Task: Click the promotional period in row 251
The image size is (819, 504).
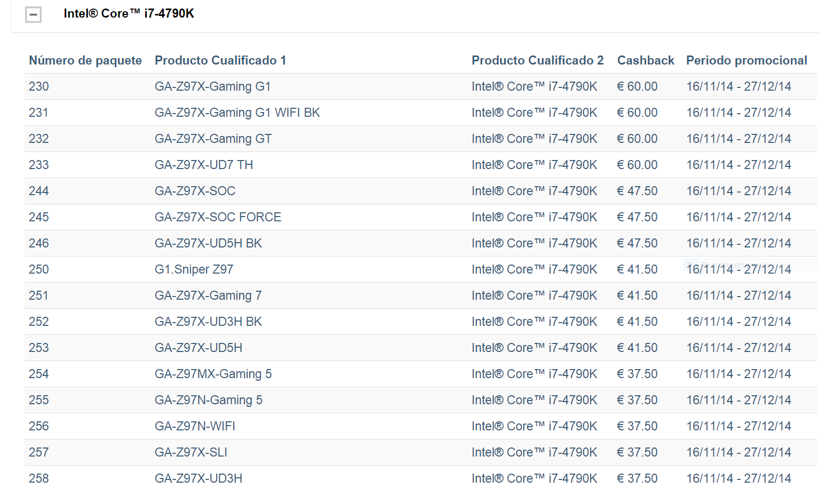Action: pos(739,295)
